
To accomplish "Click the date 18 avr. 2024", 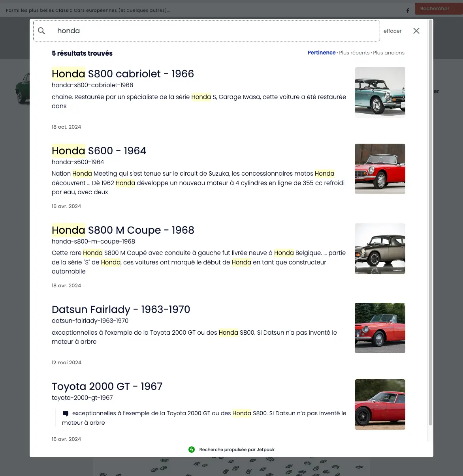I will (66, 286).
